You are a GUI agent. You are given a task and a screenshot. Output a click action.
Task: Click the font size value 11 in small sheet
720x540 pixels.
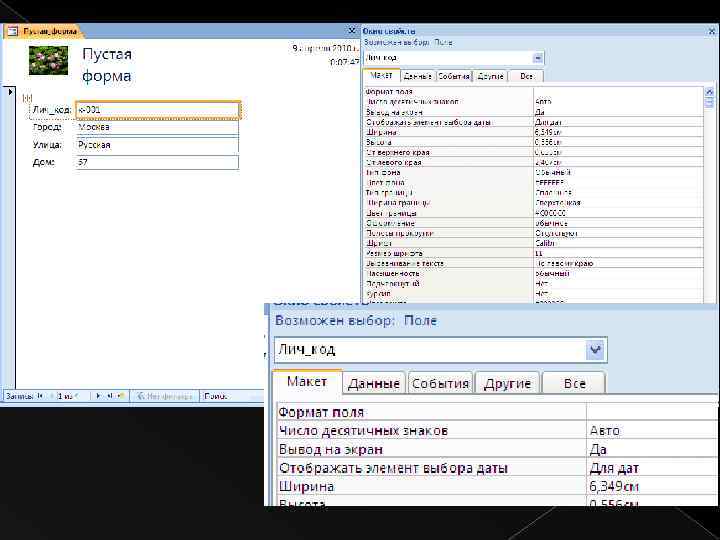[x=539, y=253]
